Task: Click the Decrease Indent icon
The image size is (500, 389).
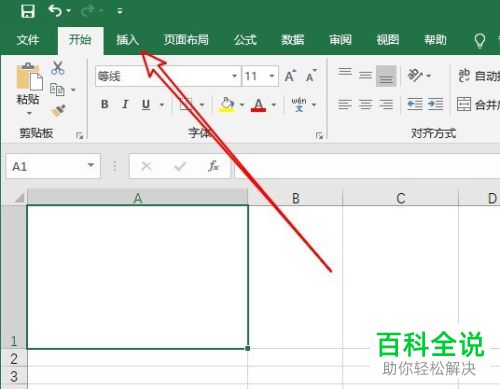Action: point(415,104)
